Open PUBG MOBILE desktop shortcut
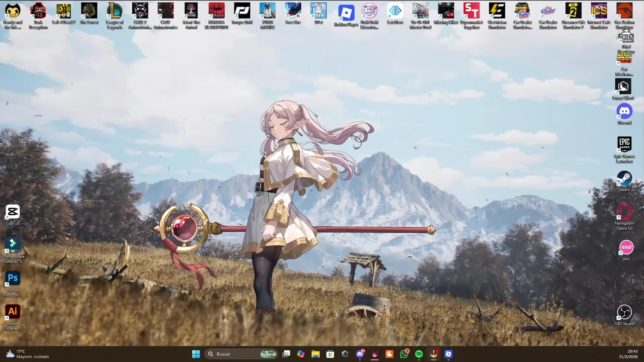 268,16
